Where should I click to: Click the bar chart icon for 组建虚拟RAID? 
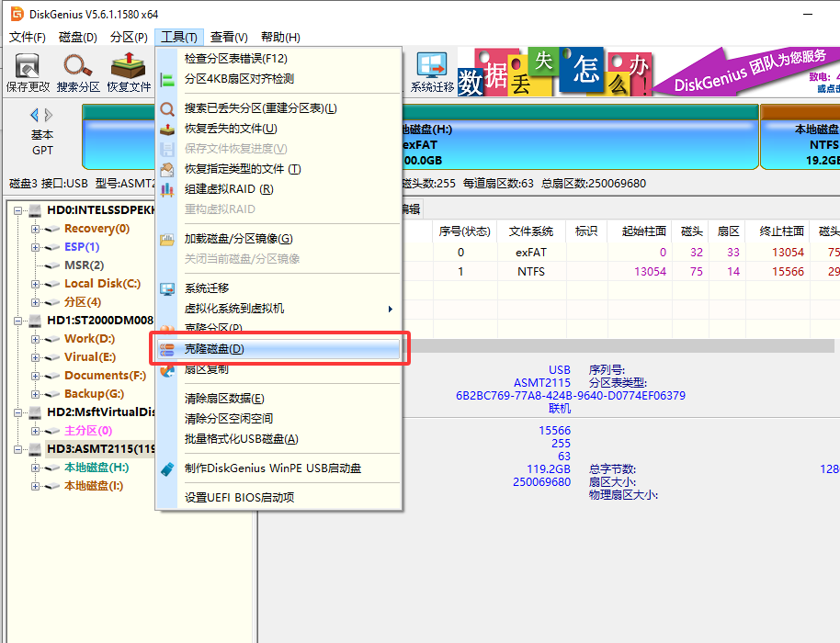[x=167, y=189]
